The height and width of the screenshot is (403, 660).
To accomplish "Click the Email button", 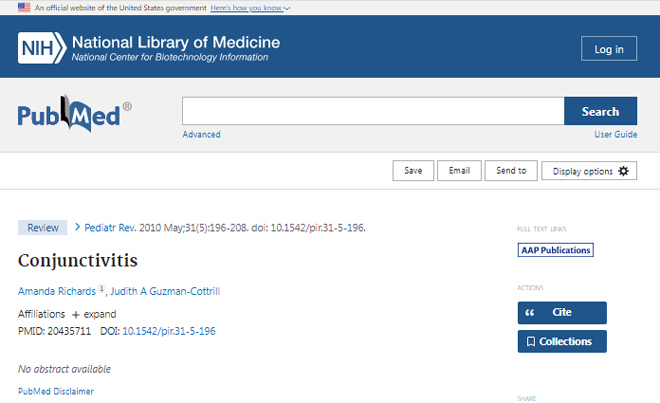I will (x=459, y=171).
